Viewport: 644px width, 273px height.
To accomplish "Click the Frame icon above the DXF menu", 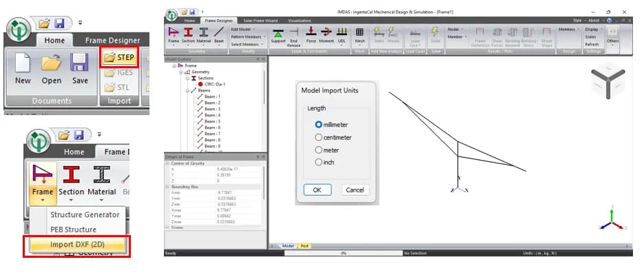I will point(43,174).
